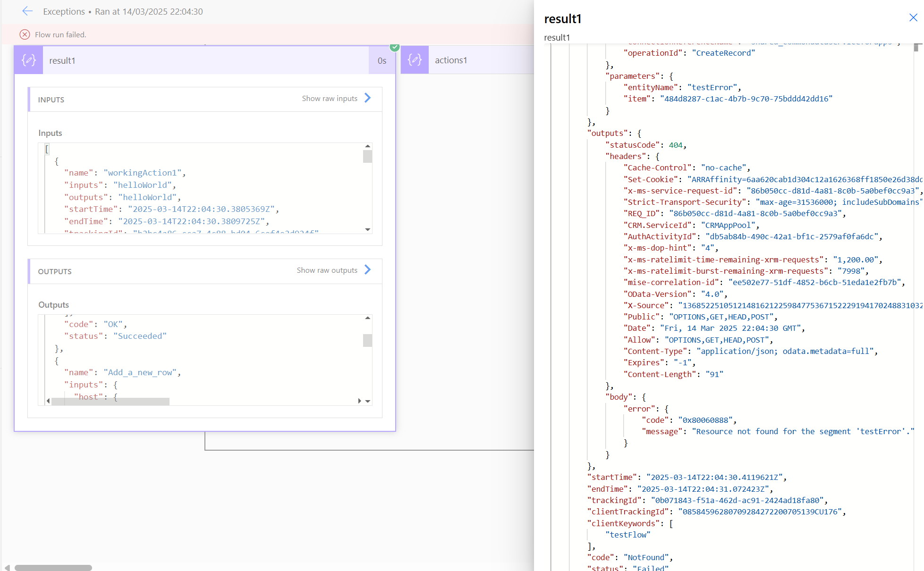Click the OData-Version "4.0" value
This screenshot has width=924, height=571.
click(712, 294)
